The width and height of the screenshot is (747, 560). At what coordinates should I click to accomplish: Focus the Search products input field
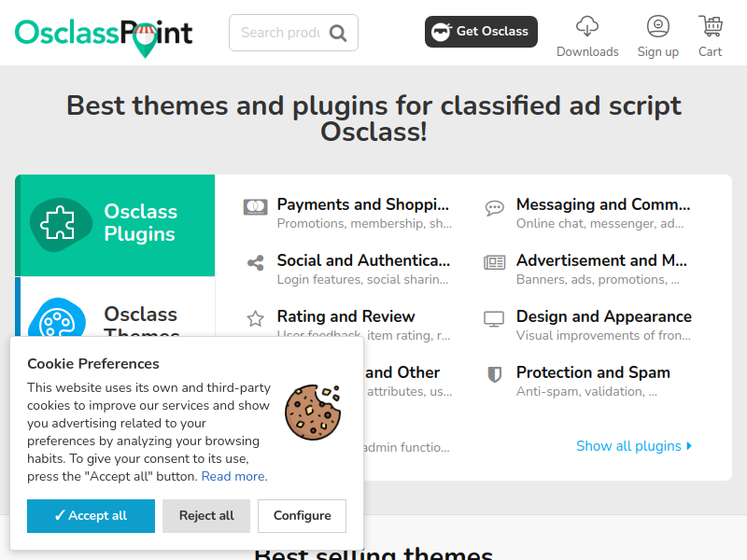pyautogui.click(x=280, y=33)
